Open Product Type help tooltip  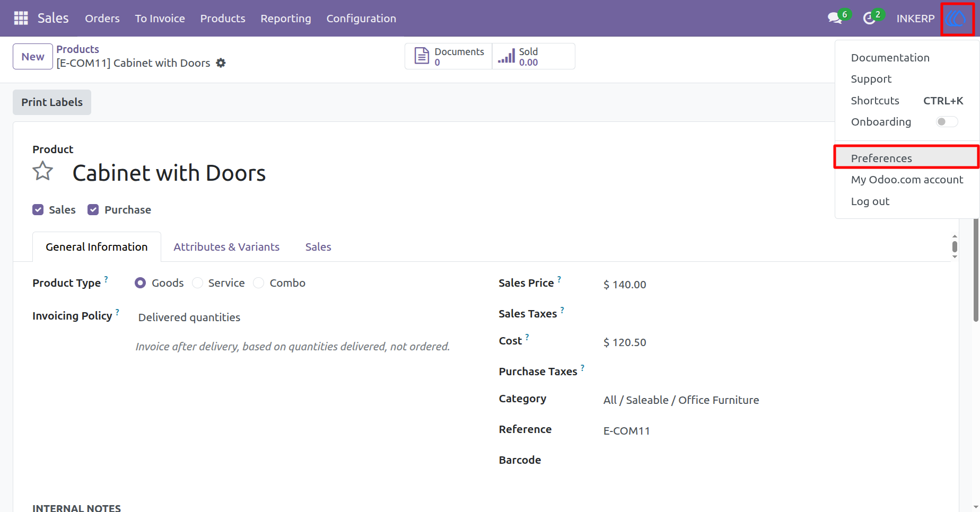click(x=106, y=278)
